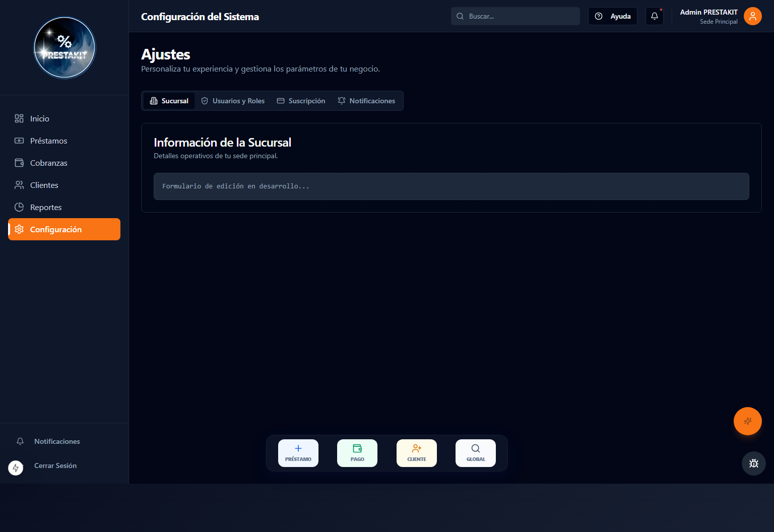Open the orange sparkle assistant button
The height and width of the screenshot is (532, 774).
(748, 421)
